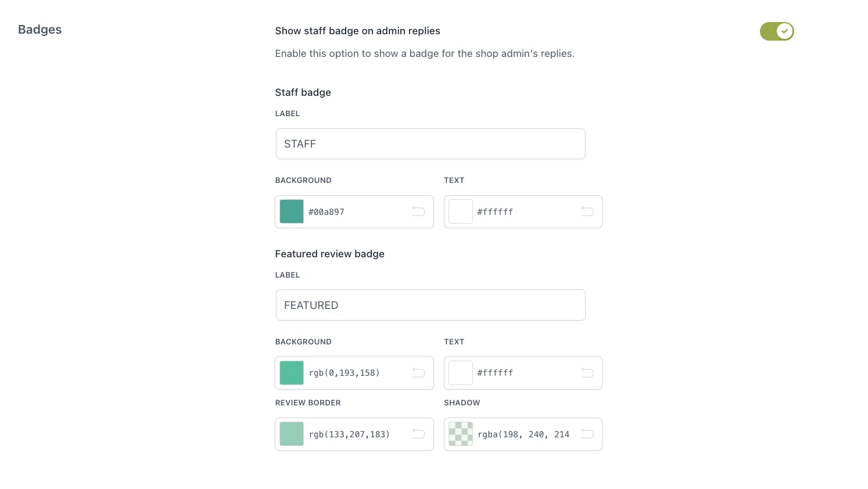Reset staff badge background color
868x489 pixels.
(418, 211)
